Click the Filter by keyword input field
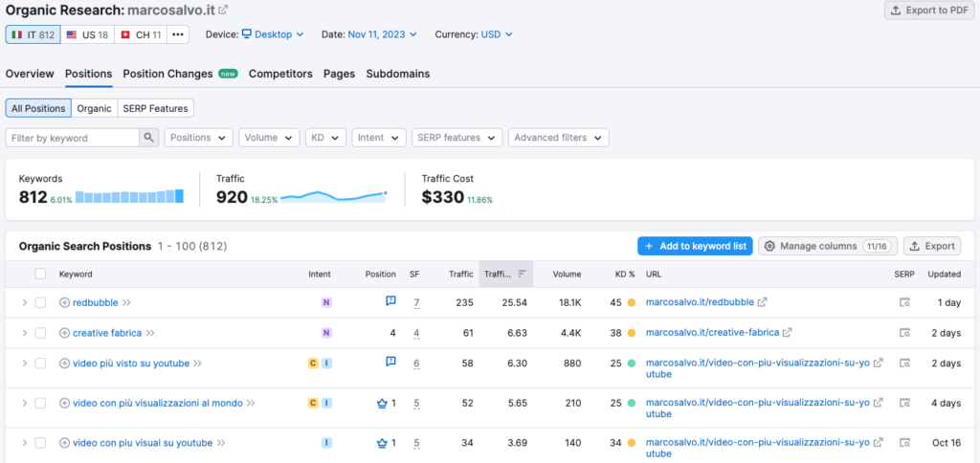This screenshot has height=463, width=980. [73, 138]
